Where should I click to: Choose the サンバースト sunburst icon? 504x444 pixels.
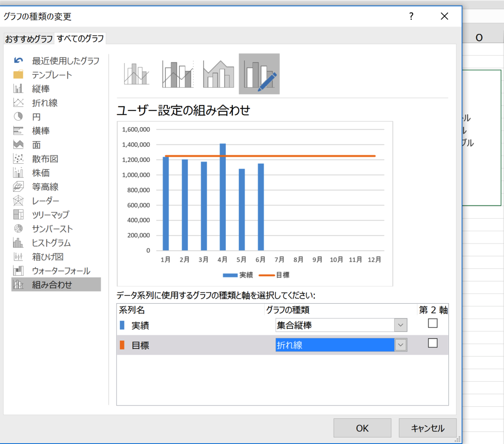click(18, 228)
